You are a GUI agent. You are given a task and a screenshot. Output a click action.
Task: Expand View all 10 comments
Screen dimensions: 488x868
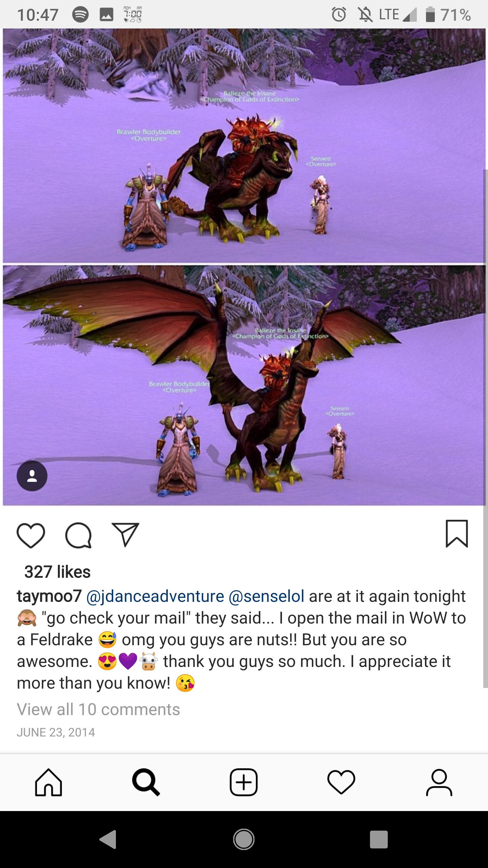point(98,709)
